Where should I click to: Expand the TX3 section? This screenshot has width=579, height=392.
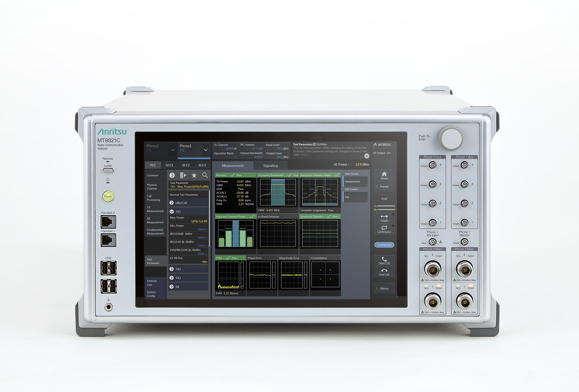coord(188,278)
